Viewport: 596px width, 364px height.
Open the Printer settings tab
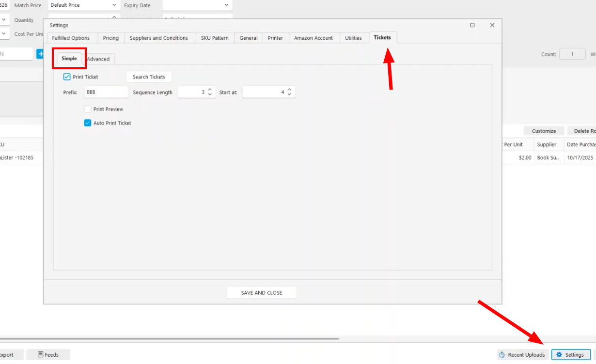[275, 38]
